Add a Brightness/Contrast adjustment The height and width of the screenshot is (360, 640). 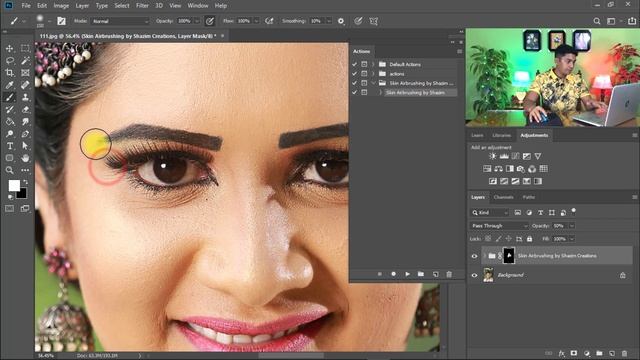coord(493,156)
